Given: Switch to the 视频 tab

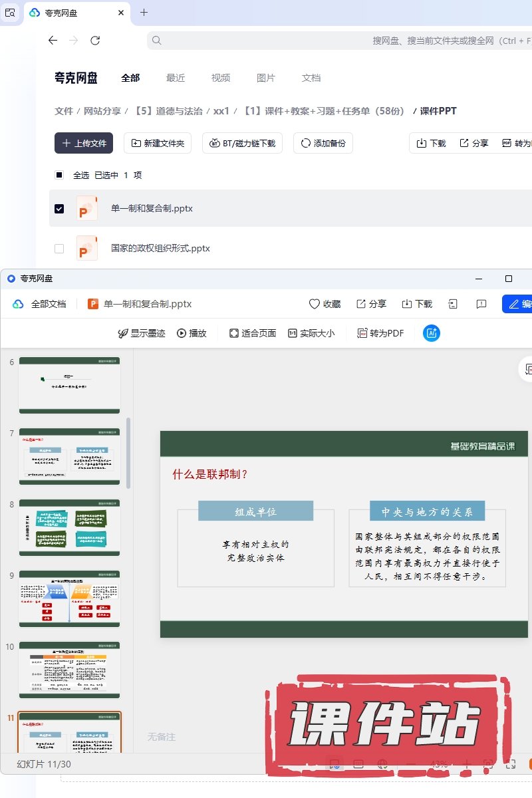Looking at the screenshot, I should (221, 78).
